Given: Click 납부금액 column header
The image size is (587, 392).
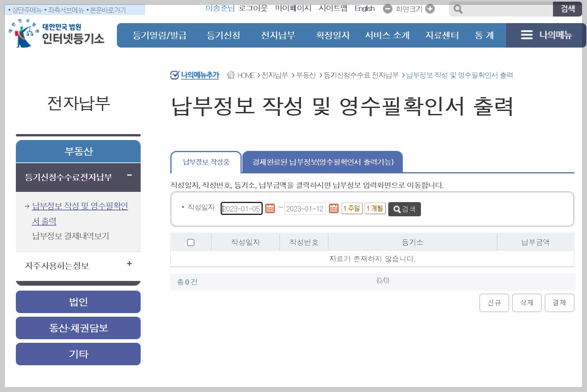Looking at the screenshot, I should pyautogui.click(x=535, y=242).
